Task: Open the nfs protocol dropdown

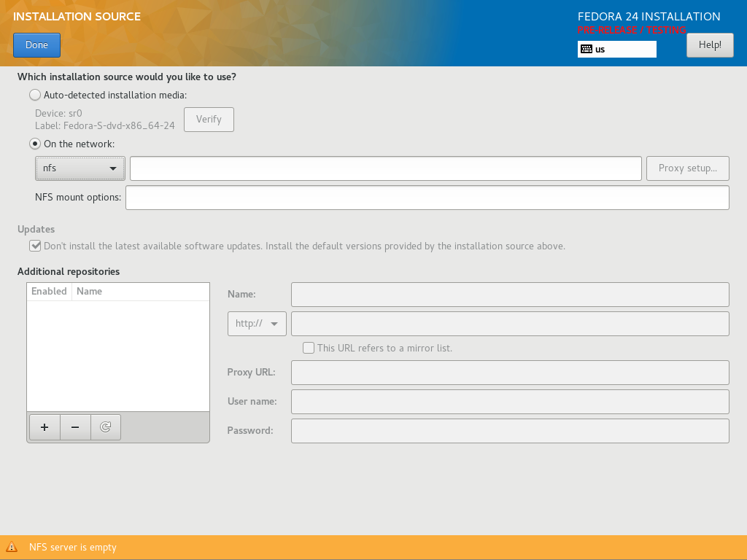Action: pyautogui.click(x=80, y=168)
